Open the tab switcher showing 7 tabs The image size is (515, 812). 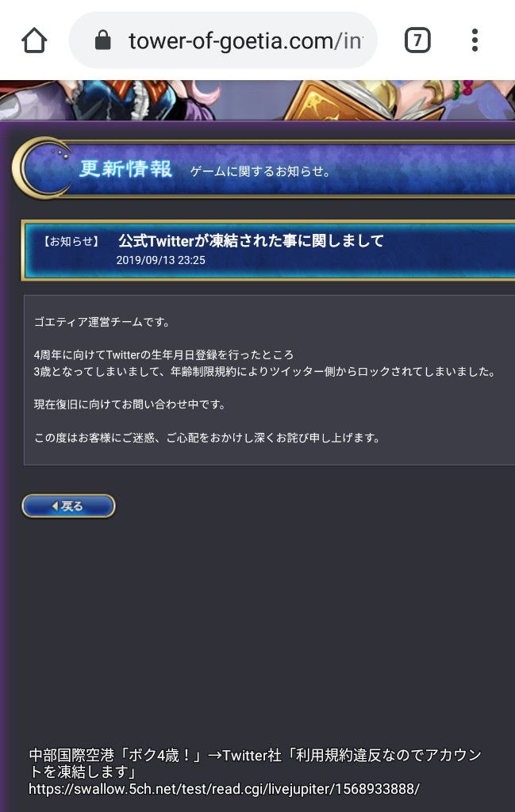click(x=417, y=40)
